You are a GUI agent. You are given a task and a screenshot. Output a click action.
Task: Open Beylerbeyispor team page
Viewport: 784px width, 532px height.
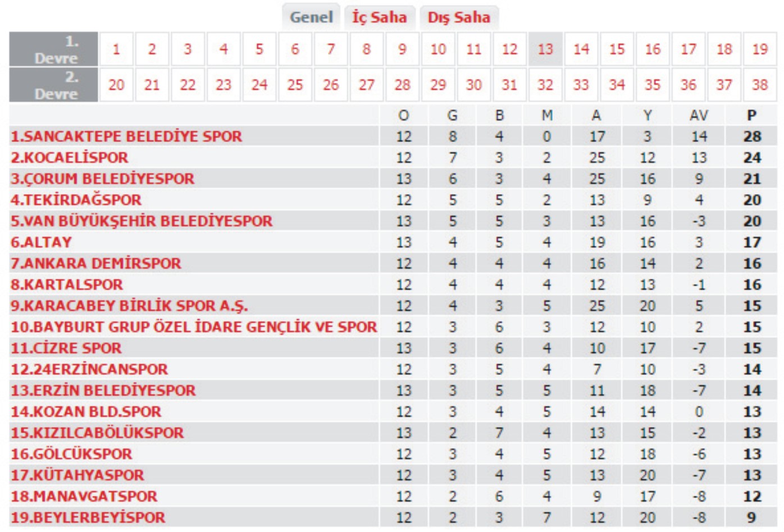click(x=88, y=517)
